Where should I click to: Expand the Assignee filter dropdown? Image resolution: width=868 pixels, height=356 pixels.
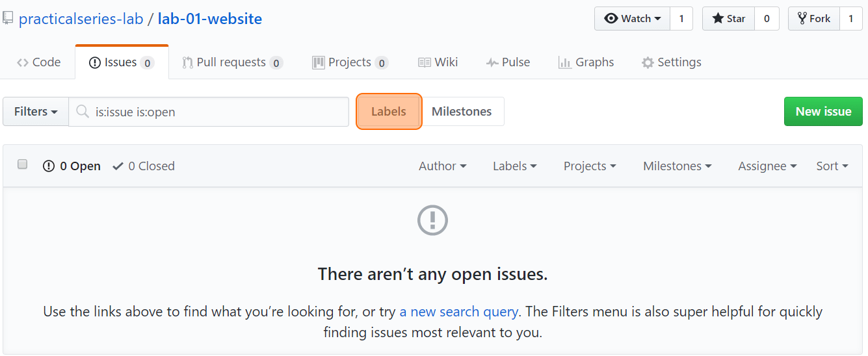767,166
